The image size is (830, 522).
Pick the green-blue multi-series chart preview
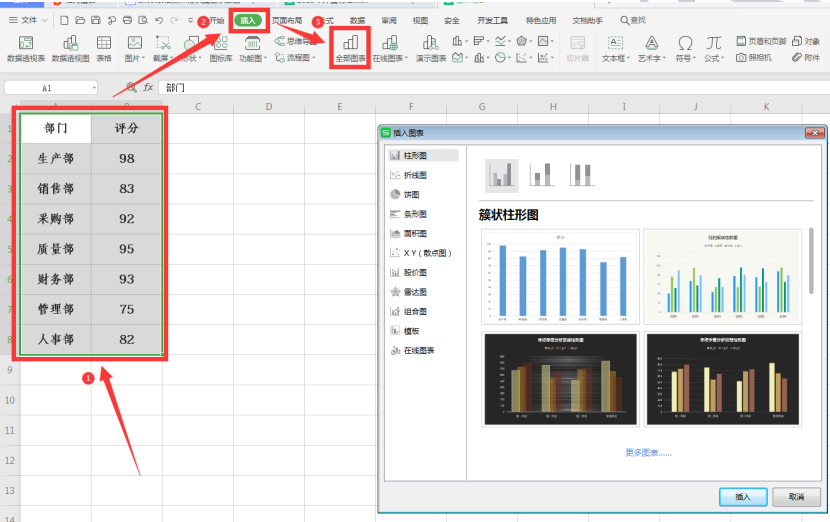tap(723, 277)
